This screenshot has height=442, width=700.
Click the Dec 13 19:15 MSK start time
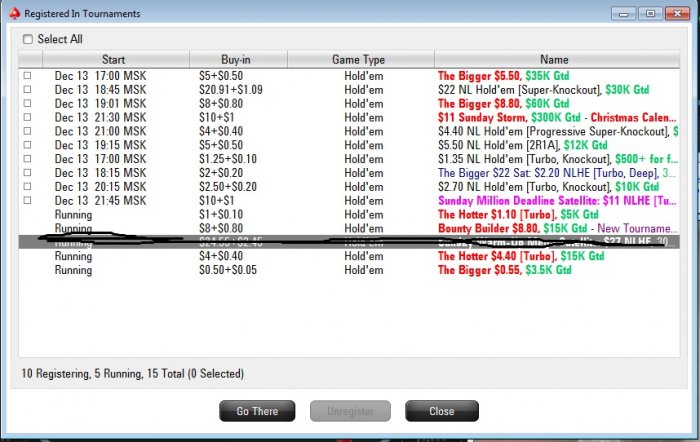pos(100,145)
